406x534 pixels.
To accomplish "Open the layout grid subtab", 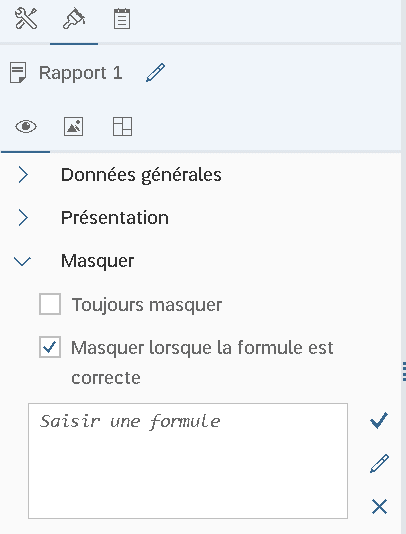I will (x=122, y=127).
